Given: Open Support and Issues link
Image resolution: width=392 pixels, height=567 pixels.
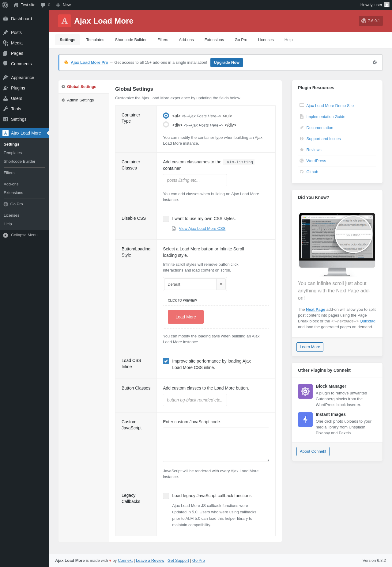Looking at the screenshot, I should 323,139.
